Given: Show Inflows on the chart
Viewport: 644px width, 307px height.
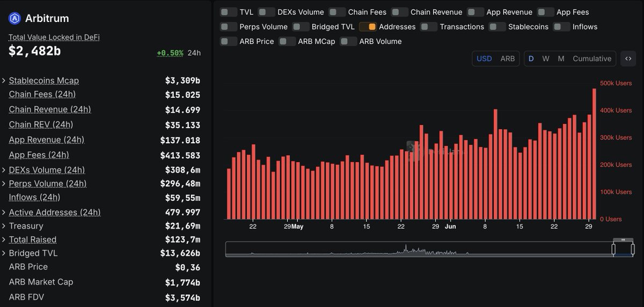Looking at the screenshot, I should coord(561,26).
